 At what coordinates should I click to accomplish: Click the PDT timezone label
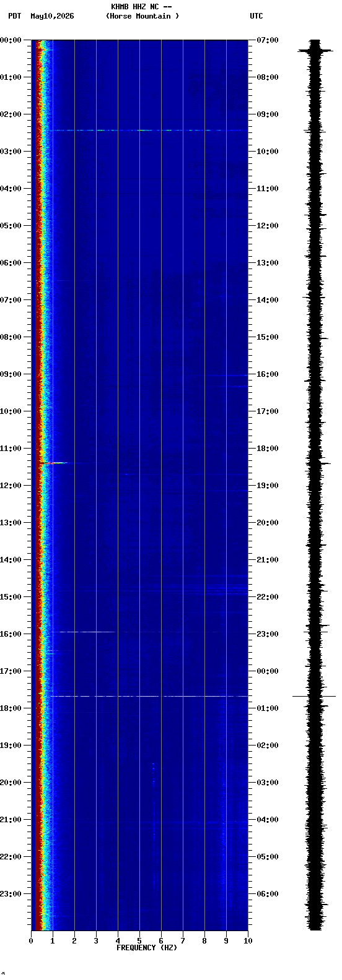point(15,16)
